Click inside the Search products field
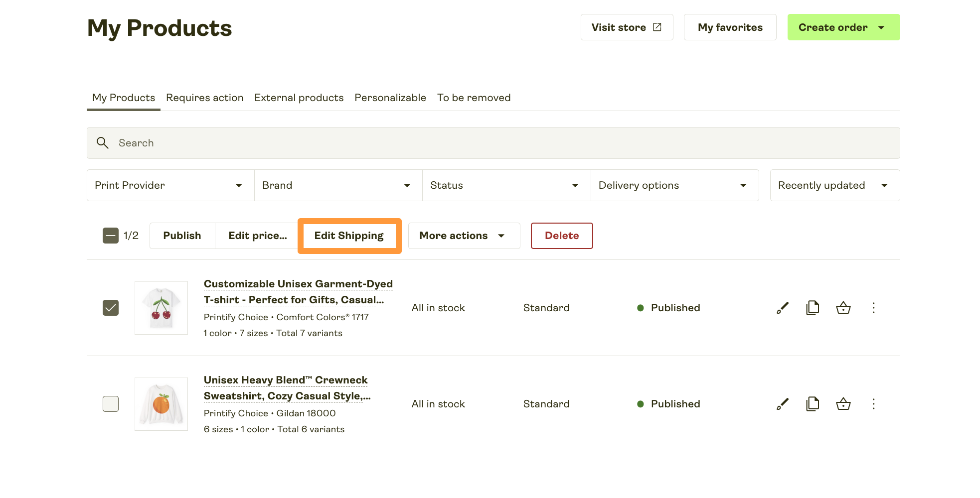This screenshot has height=498, width=980. tap(299, 143)
